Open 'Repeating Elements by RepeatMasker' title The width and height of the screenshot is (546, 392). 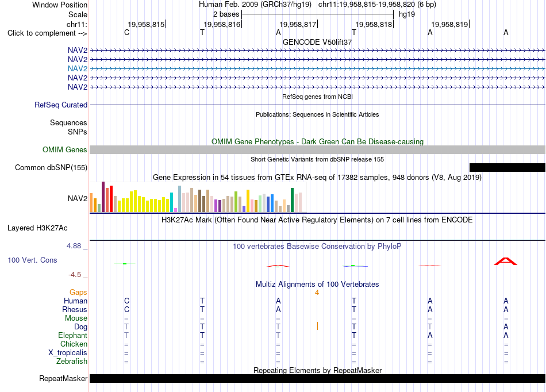pyautogui.click(x=317, y=370)
